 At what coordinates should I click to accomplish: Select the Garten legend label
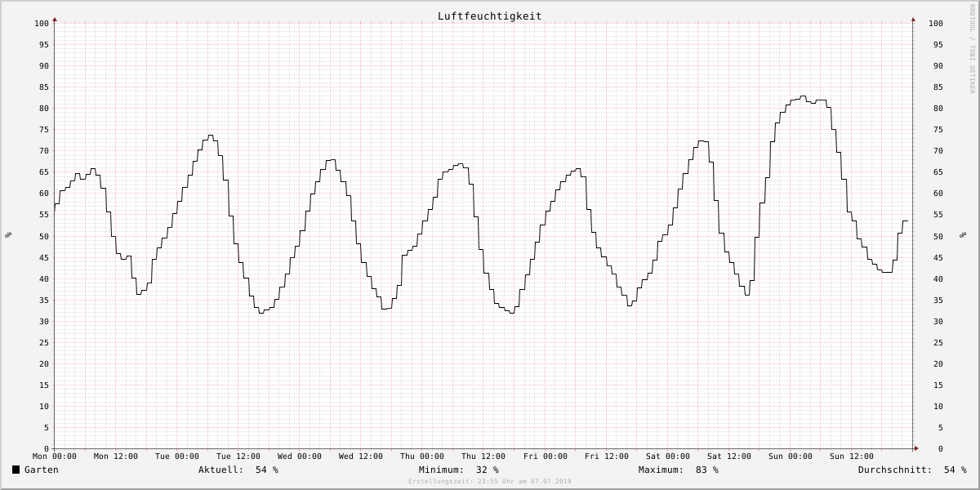pos(42,470)
